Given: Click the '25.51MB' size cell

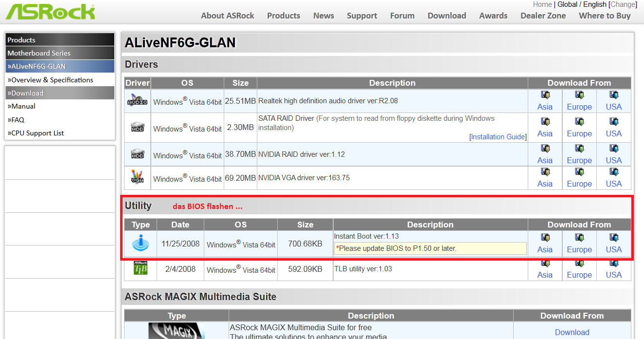Looking at the screenshot, I should 240,101.
